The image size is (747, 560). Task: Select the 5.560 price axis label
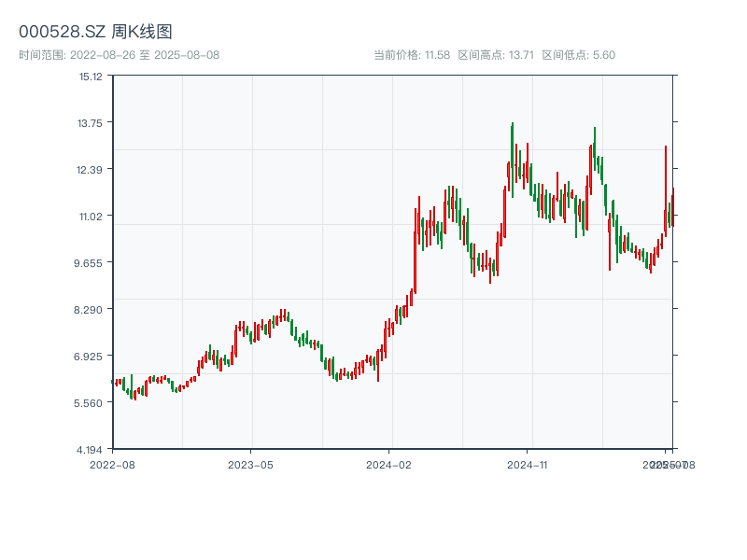91,403
